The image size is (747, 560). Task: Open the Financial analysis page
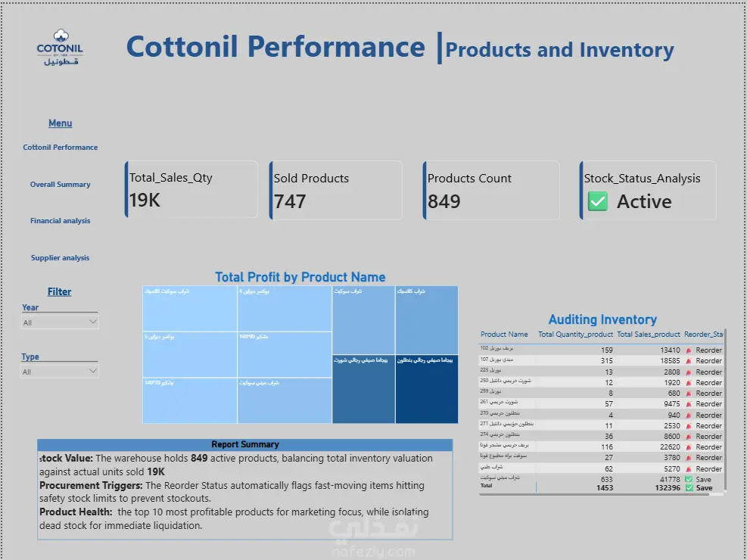pos(60,220)
